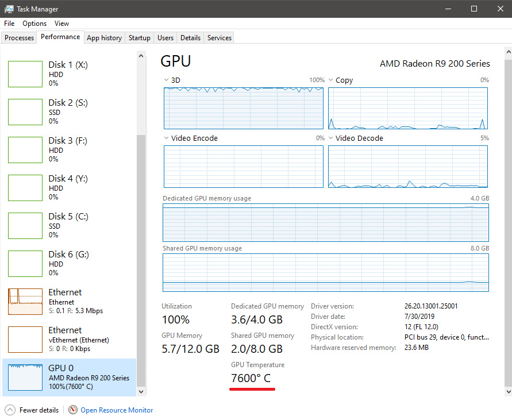This screenshot has height=420, width=512.
Task: Click the Disk 1 (X:) label
Action: pos(68,65)
